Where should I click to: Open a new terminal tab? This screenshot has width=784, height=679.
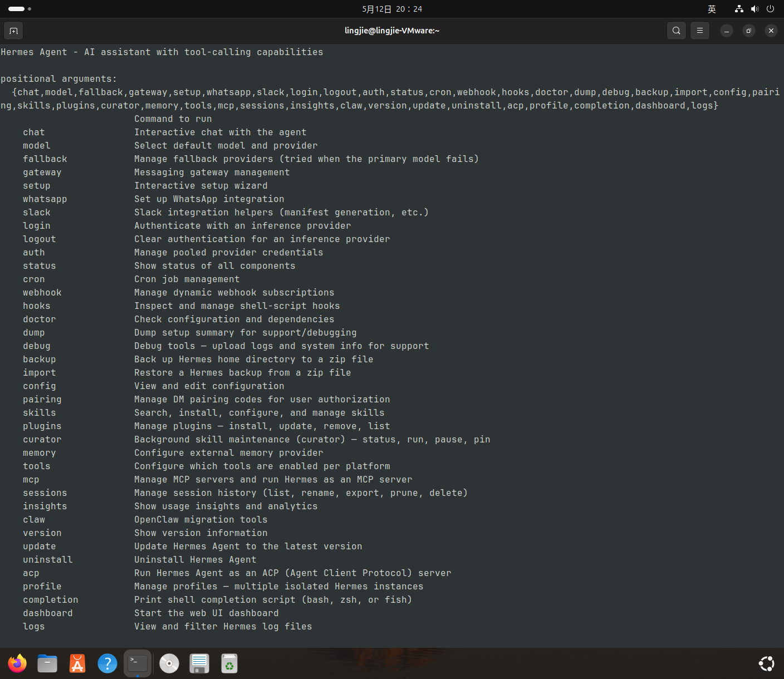(x=13, y=31)
